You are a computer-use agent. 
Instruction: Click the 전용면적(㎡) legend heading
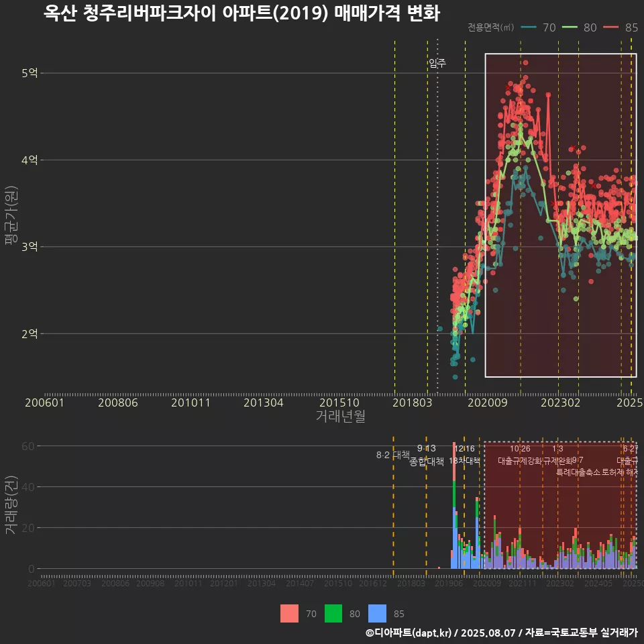[x=491, y=27]
